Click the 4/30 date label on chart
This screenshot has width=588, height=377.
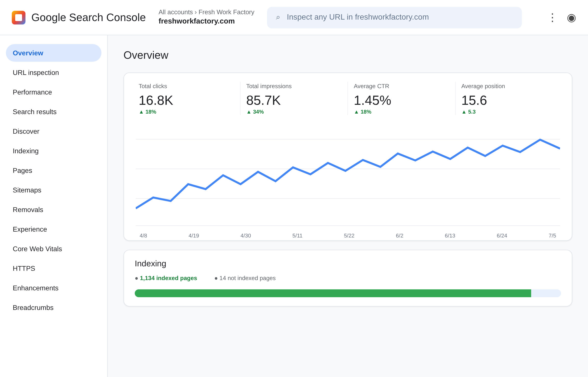(x=245, y=236)
